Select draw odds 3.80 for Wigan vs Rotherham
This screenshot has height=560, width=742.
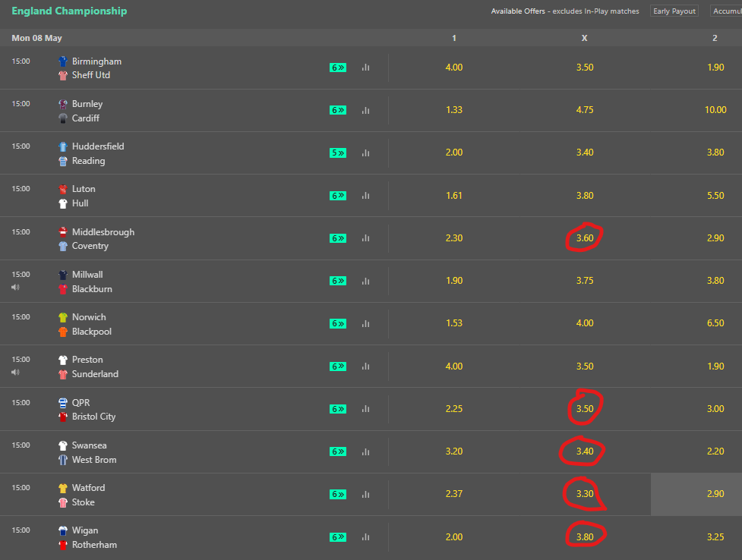[585, 536]
